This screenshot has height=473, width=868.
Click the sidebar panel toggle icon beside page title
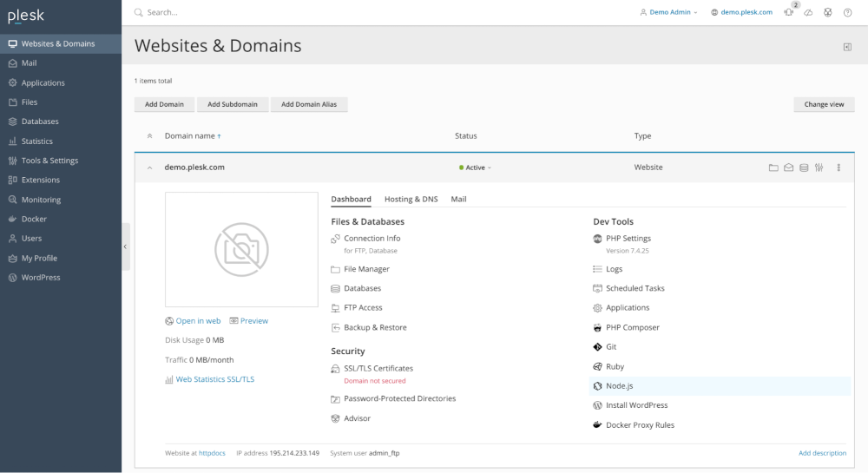pos(847,47)
